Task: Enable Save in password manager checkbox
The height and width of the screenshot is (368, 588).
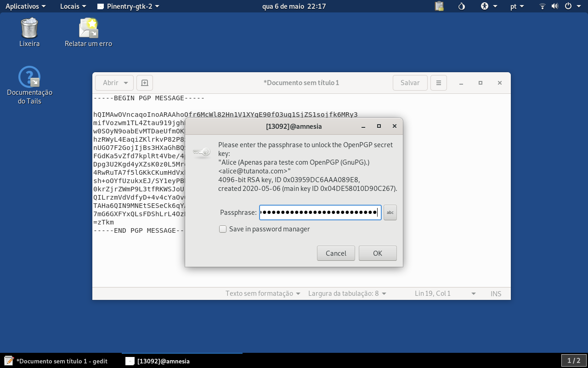Action: tap(223, 229)
